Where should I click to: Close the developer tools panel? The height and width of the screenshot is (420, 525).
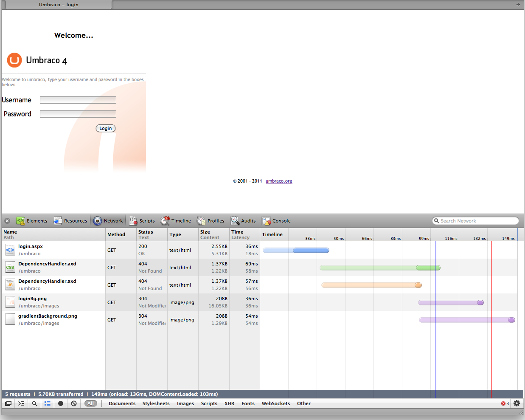(x=7, y=221)
